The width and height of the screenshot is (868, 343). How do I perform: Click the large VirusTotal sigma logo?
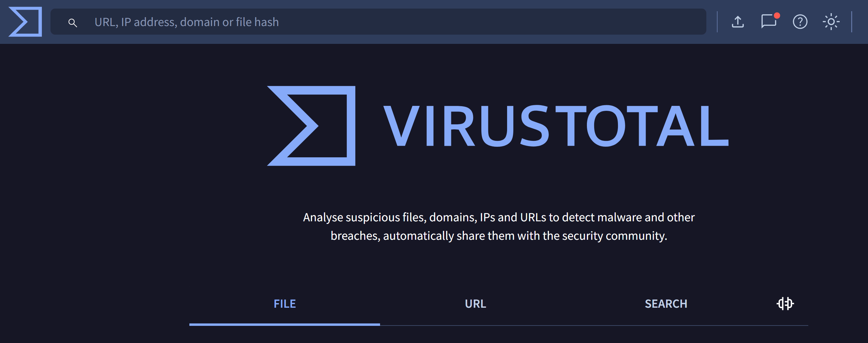tap(311, 126)
